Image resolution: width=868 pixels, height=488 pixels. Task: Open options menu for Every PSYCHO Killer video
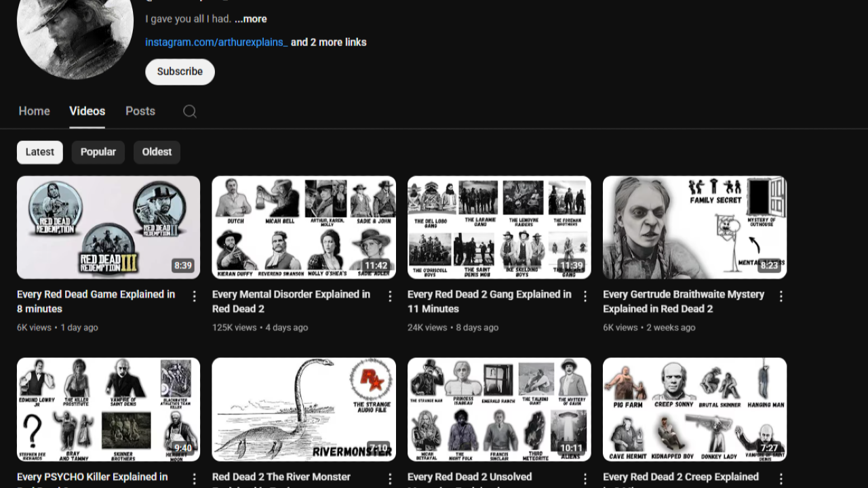pyautogui.click(x=195, y=479)
